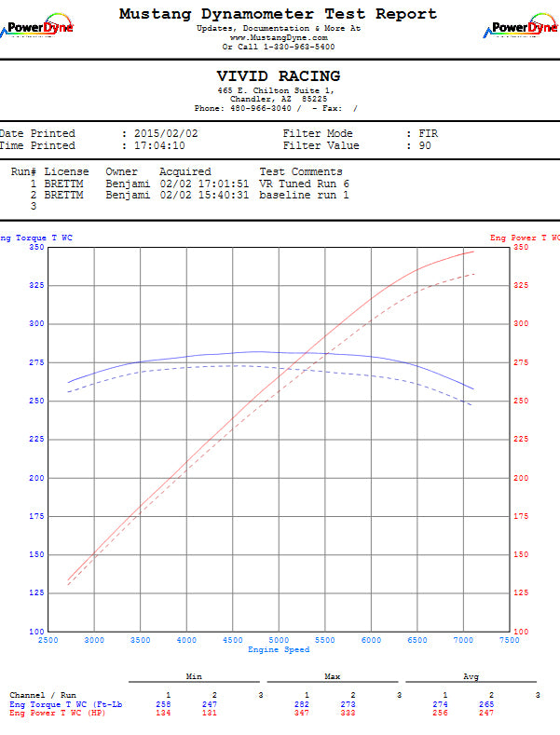Click the filter mode value 'FIR'
The width and height of the screenshot is (560, 735).
point(429,133)
